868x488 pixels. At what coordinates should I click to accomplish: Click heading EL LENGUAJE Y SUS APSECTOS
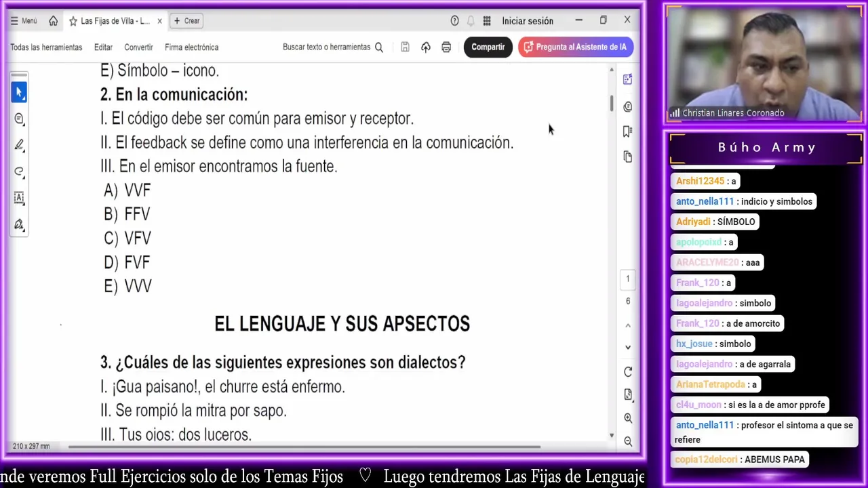(342, 324)
